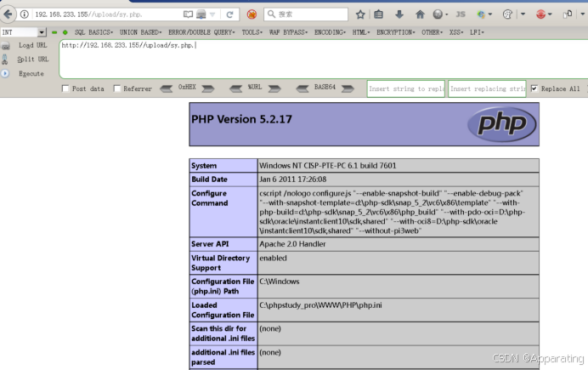Open the OTHER menu
588x370 pixels.
click(x=432, y=32)
